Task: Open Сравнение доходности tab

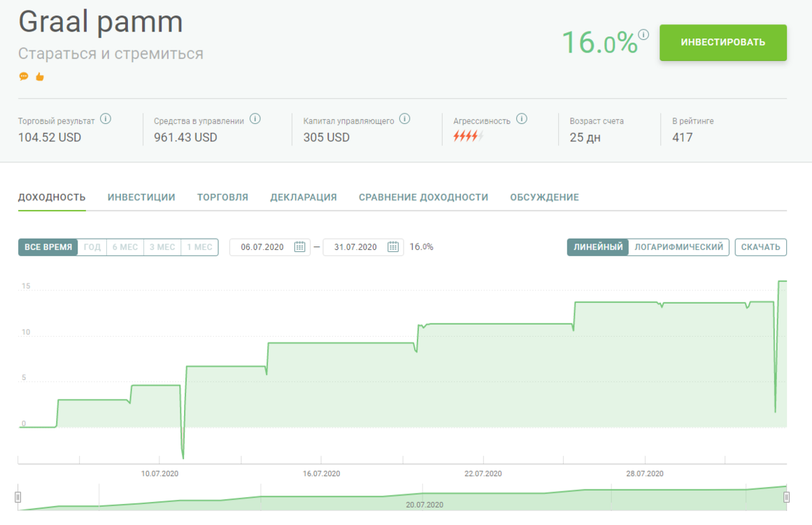Action: (x=424, y=197)
